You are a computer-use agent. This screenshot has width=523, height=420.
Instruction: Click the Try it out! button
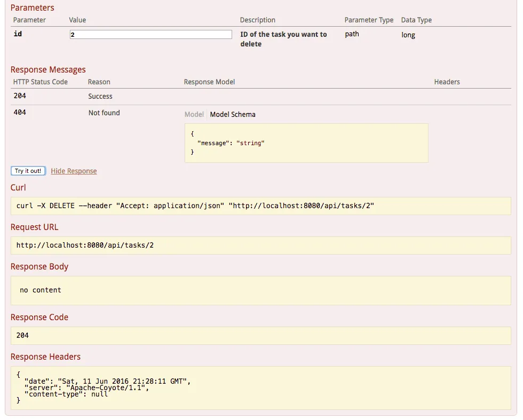(28, 171)
